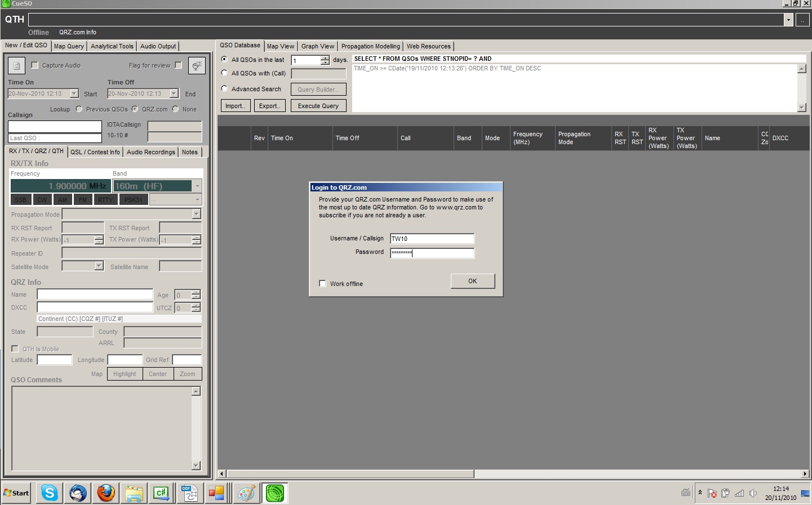This screenshot has height=505, width=812.
Task: Open Thunderbird from the taskbar
Action: (x=78, y=493)
